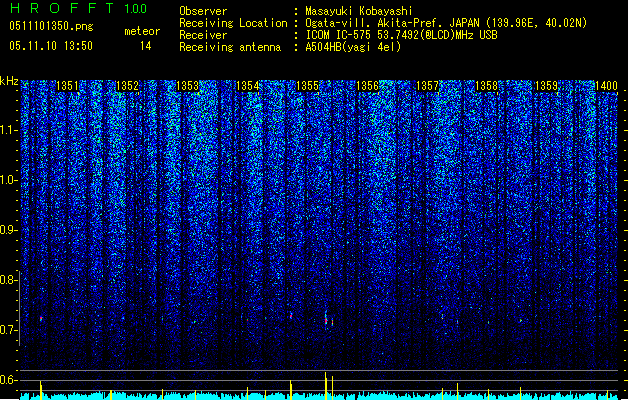Click the 0.9 kHz axis label
This screenshot has width=629, height=400.
tap(8, 230)
